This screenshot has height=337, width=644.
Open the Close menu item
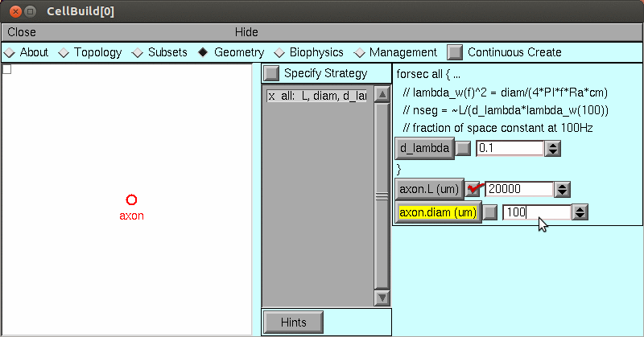[22, 31]
